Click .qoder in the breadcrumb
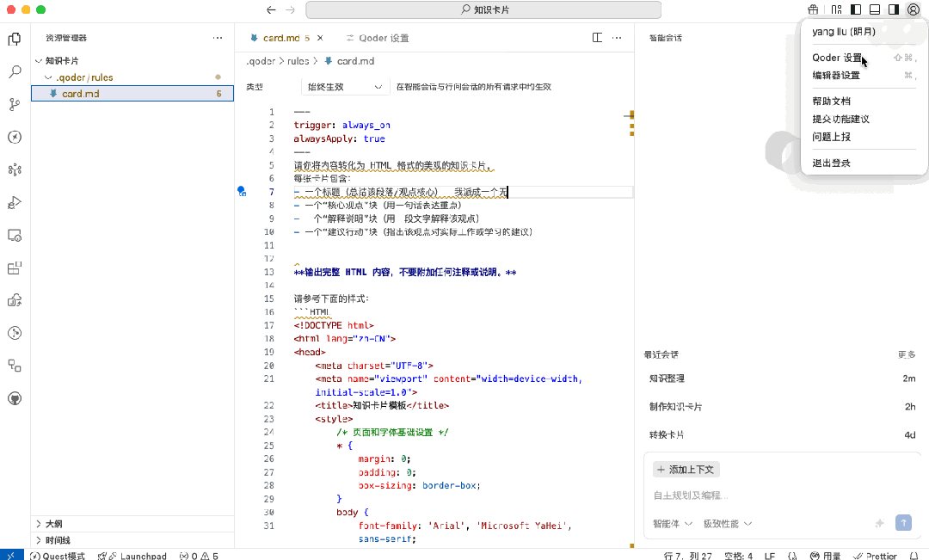The height and width of the screenshot is (560, 929). (261, 61)
